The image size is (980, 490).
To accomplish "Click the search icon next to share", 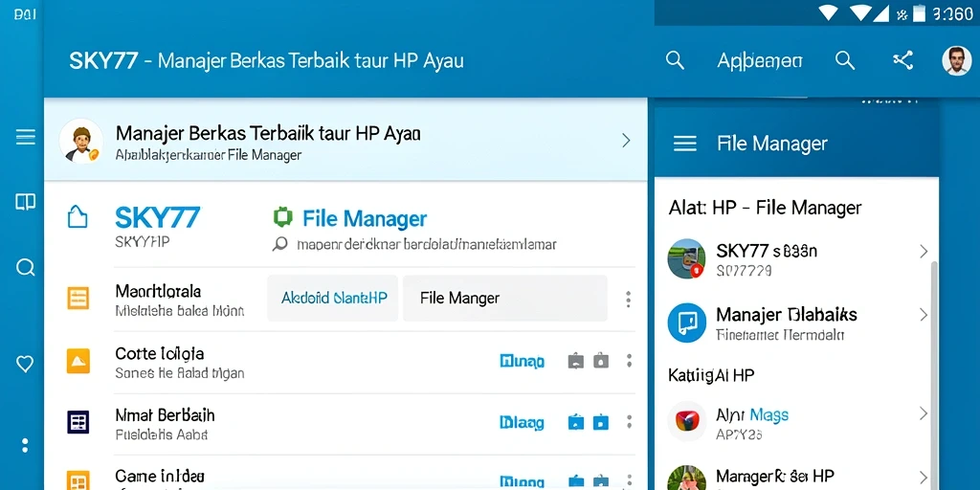I will pos(845,60).
